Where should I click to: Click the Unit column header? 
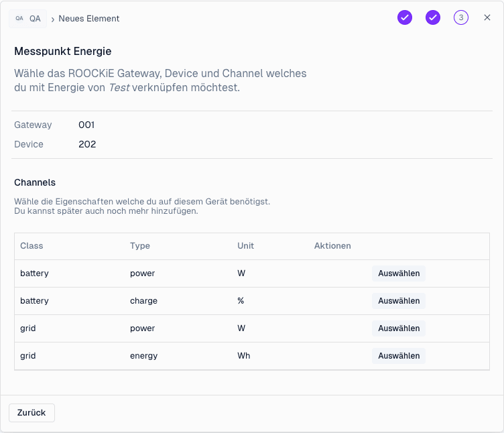tap(245, 246)
